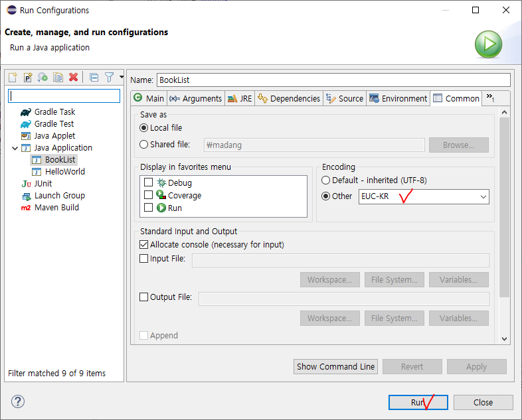Check the Output File checkbox
This screenshot has width=522, height=420.
(x=144, y=297)
